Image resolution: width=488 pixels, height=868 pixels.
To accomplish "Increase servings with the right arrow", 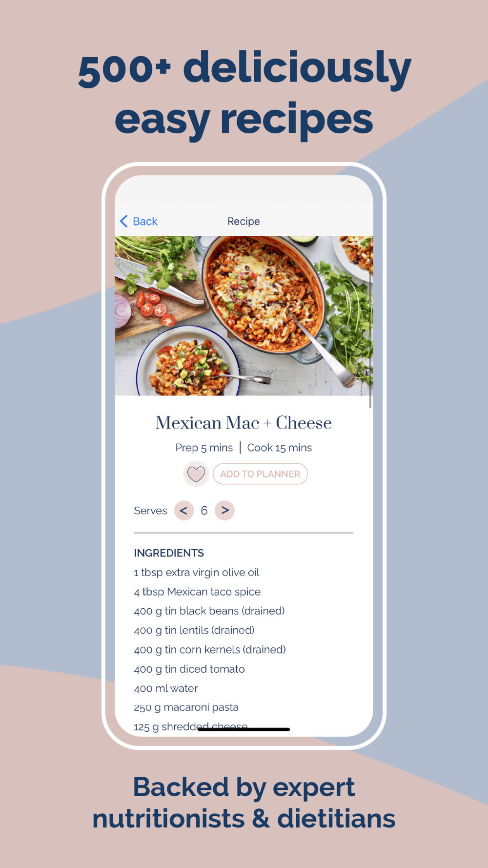I will pos(224,511).
